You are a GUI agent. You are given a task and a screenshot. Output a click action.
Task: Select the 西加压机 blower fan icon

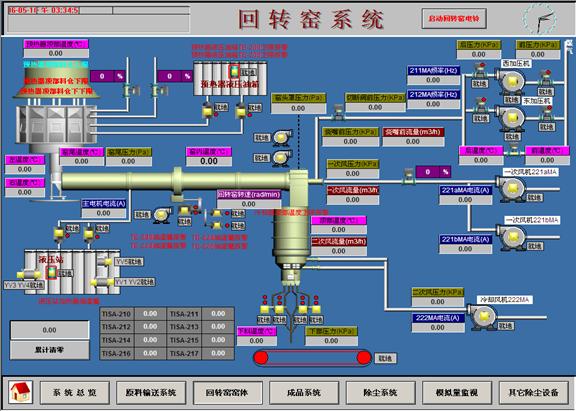[x=511, y=81]
